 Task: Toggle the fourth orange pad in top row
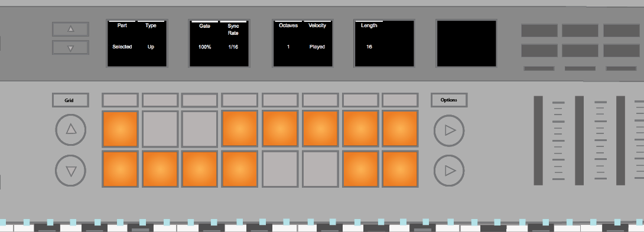point(240,129)
